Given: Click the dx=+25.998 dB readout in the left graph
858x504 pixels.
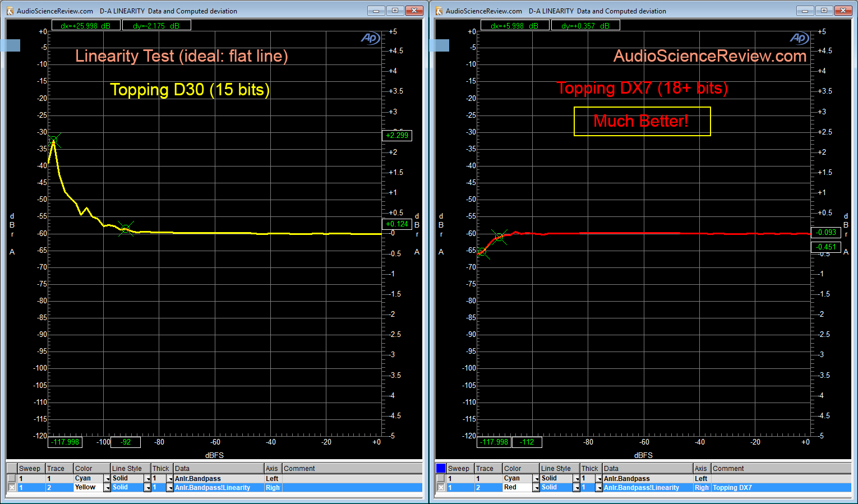Looking at the screenshot, I should pos(85,25).
